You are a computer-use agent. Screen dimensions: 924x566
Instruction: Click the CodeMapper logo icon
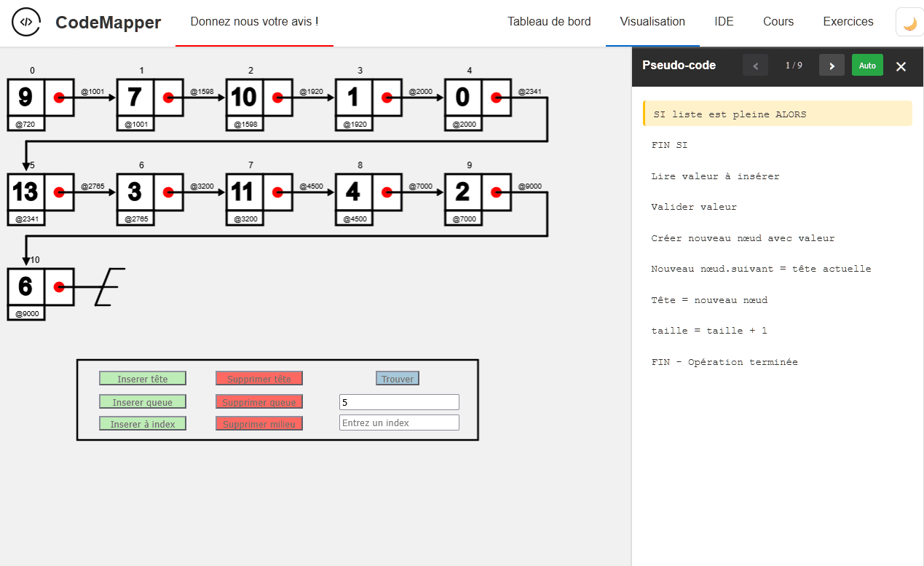[26, 22]
